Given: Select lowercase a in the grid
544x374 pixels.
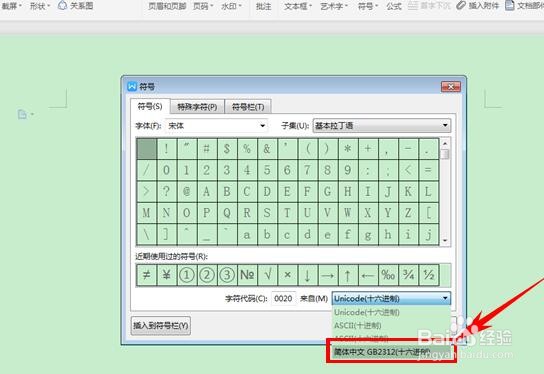Looking at the screenshot, I should [x=247, y=235].
